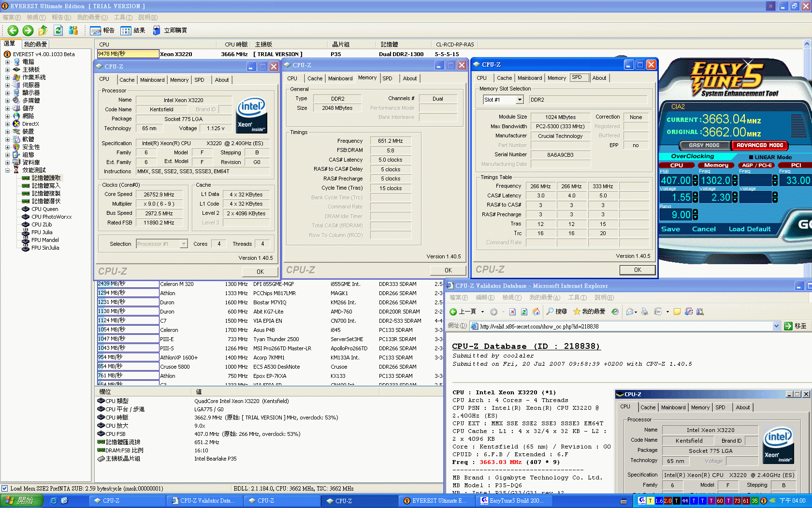Select DirectX node in EVEREST tree

(30, 124)
